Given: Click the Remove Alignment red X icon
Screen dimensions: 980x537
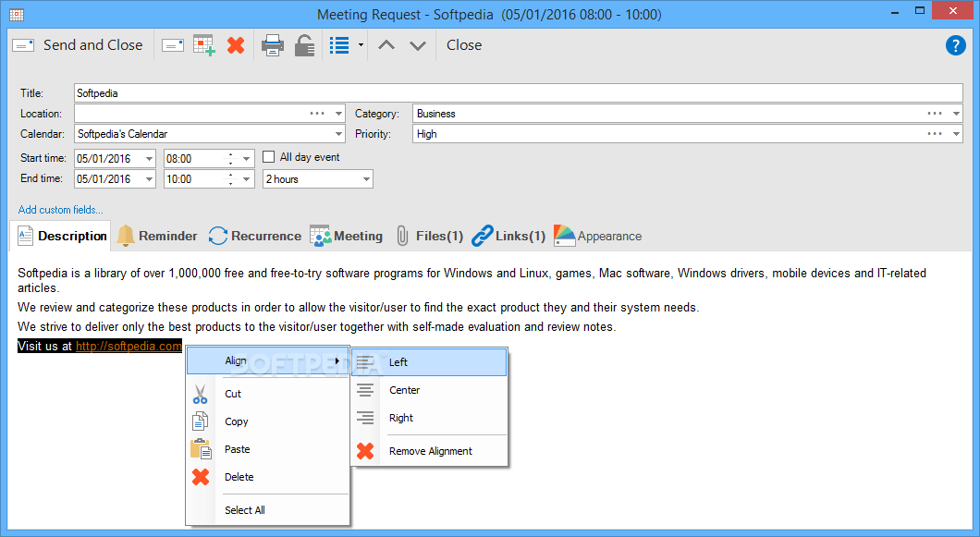Looking at the screenshot, I should [365, 451].
